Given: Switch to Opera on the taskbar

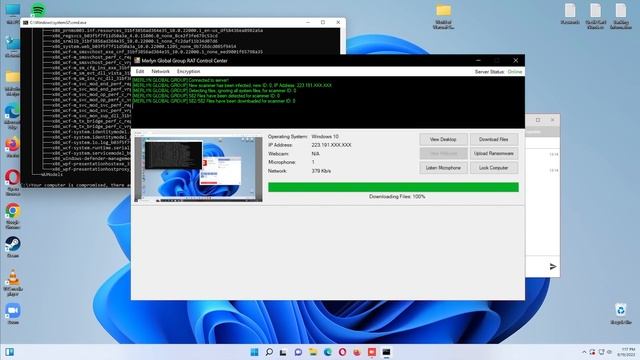Looking at the screenshot, I should point(342,352).
